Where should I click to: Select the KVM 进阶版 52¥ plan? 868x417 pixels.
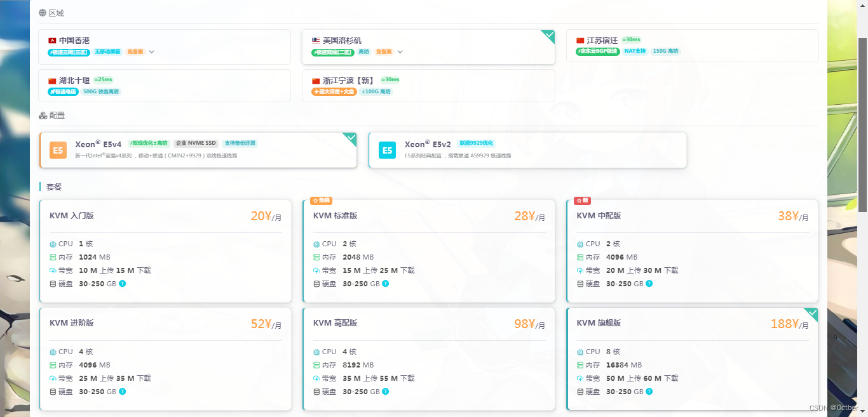[165, 359]
